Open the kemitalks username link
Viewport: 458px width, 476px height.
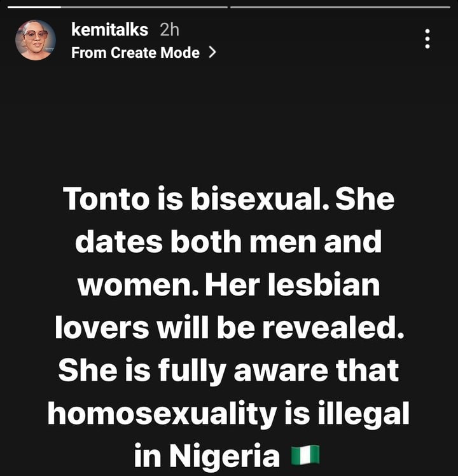coord(109,29)
